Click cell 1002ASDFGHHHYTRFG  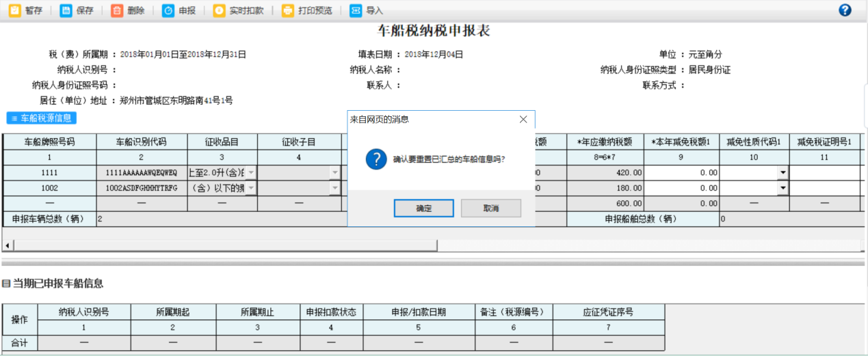pyautogui.click(x=141, y=187)
